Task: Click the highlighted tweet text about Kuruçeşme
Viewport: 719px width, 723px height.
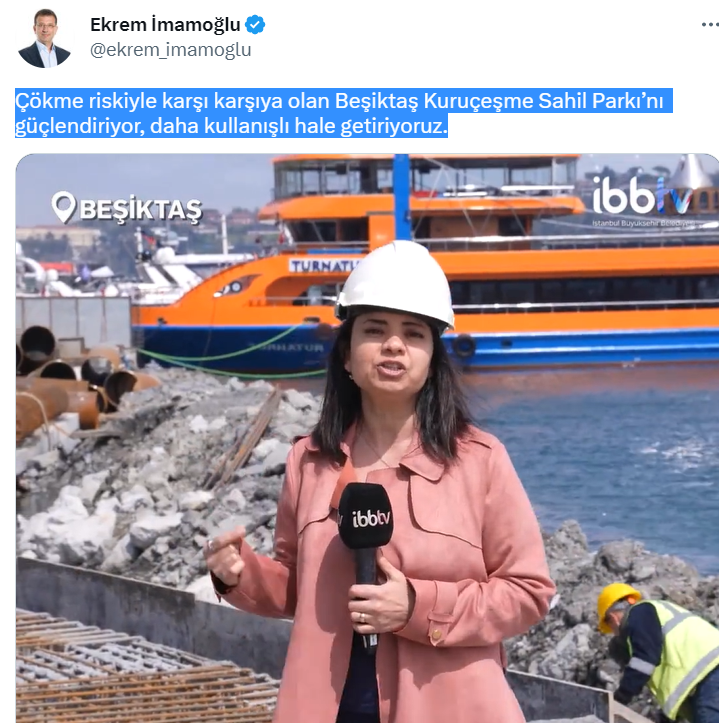Action: point(344,113)
